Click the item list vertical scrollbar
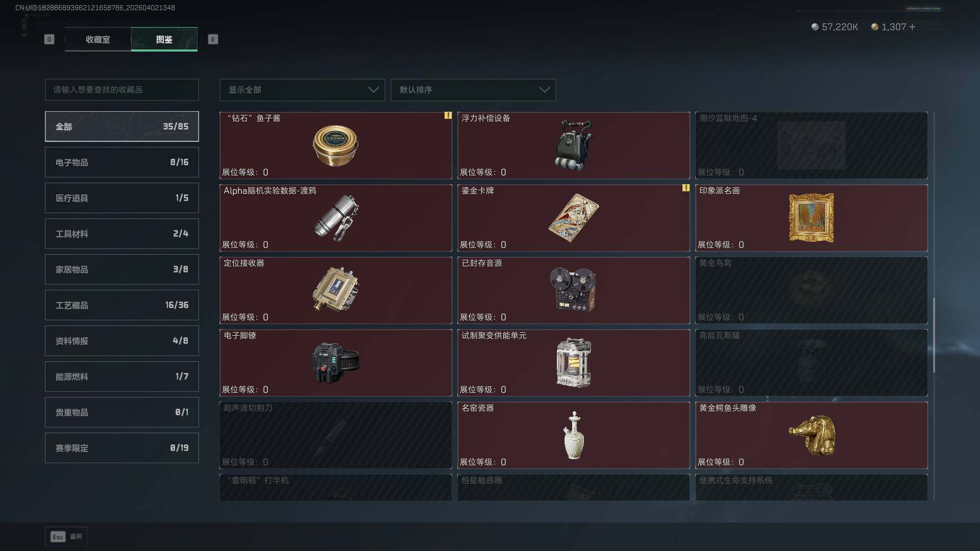The height and width of the screenshot is (551, 980). pos(934,335)
